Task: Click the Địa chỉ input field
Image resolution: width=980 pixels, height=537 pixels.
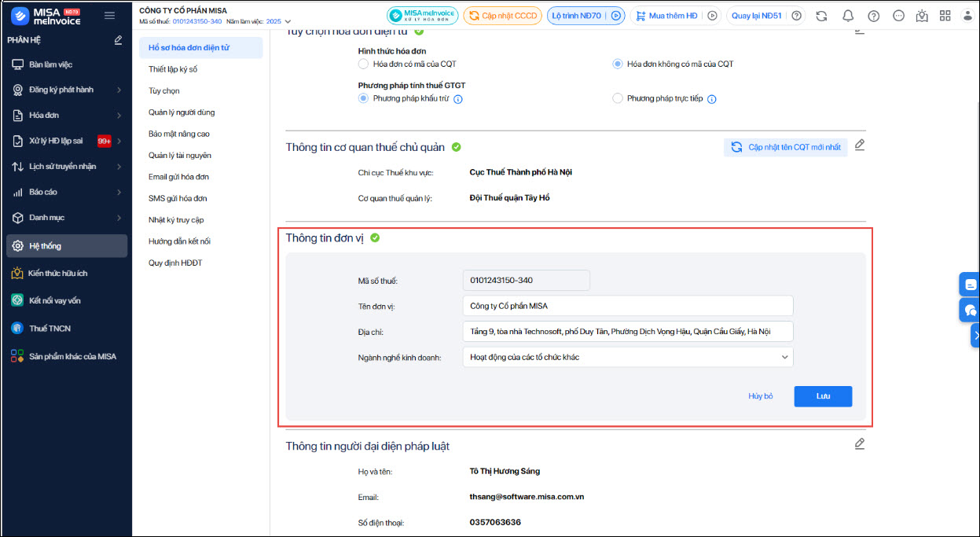Action: pos(628,331)
